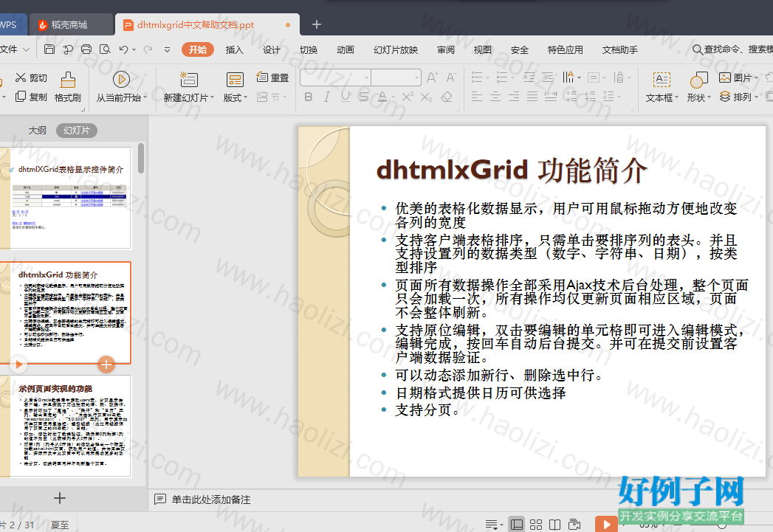The width and height of the screenshot is (773, 532).
Task: Click the Align Left paragraph icon
Action: [x=477, y=97]
